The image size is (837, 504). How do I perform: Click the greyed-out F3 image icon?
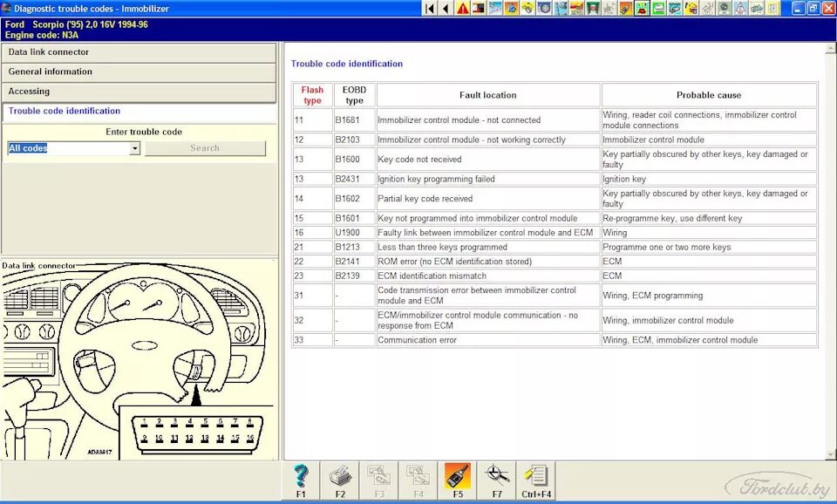coord(379,480)
